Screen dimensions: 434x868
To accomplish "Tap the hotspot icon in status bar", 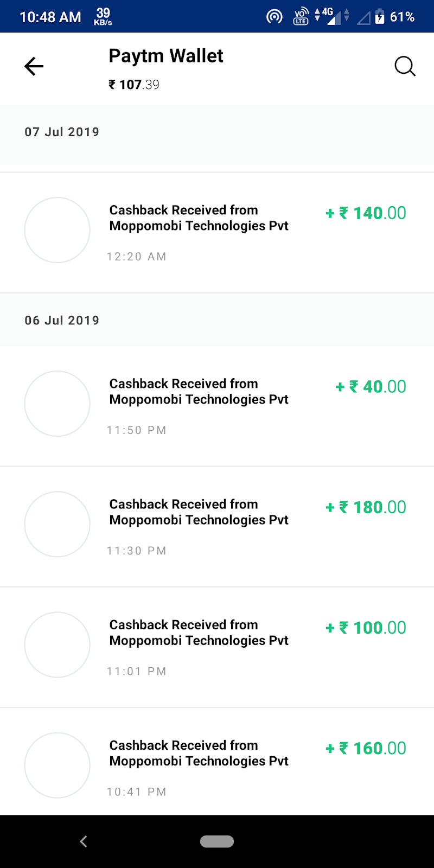I will point(275,17).
